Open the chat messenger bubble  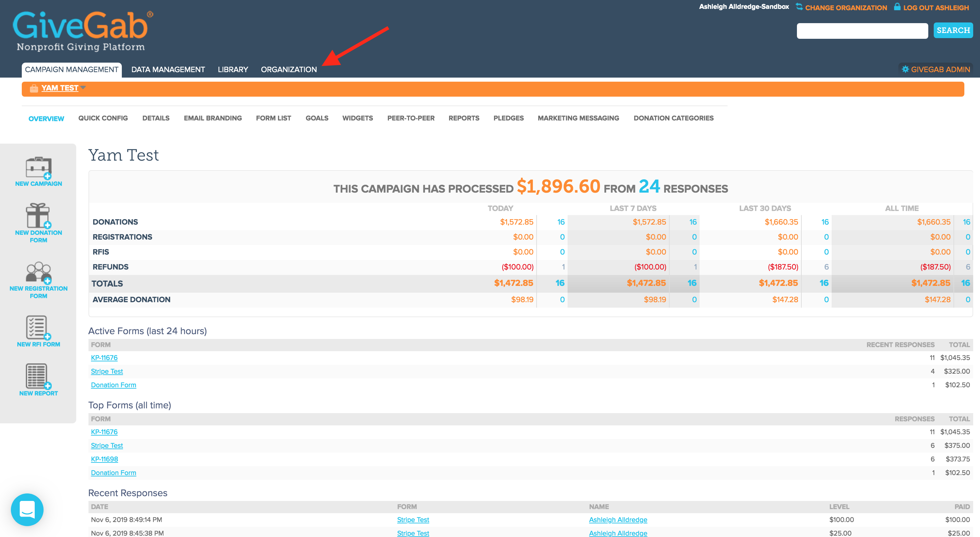27,509
